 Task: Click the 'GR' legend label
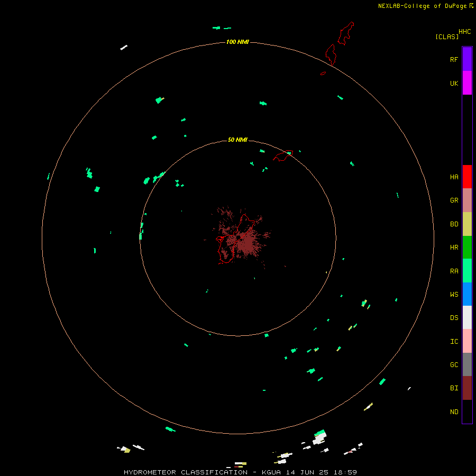[x=454, y=200]
